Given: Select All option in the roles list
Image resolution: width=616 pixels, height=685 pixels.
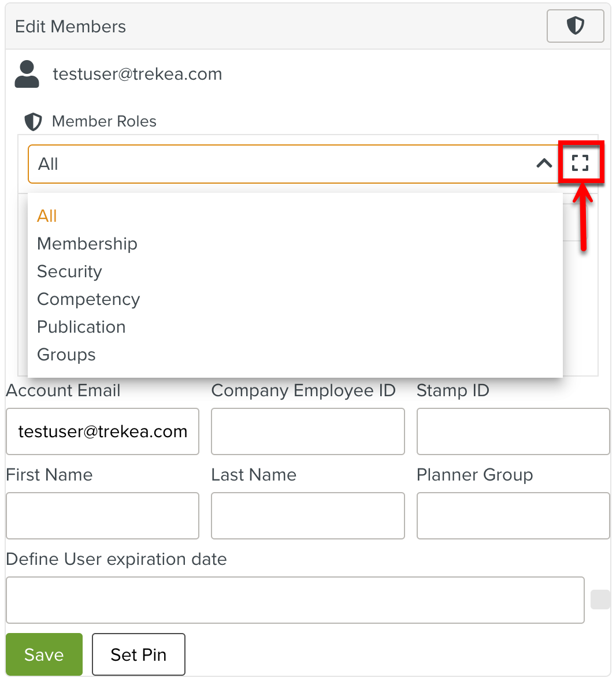Looking at the screenshot, I should point(47,216).
